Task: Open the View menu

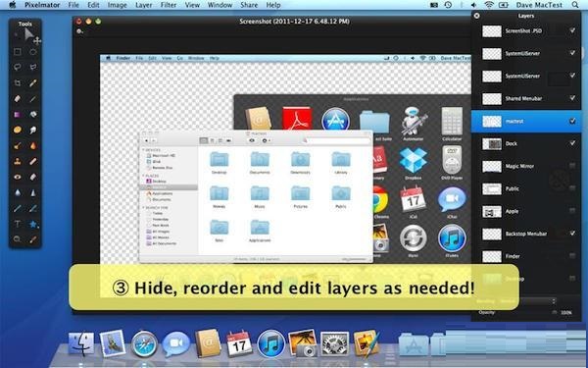Action: click(x=192, y=5)
